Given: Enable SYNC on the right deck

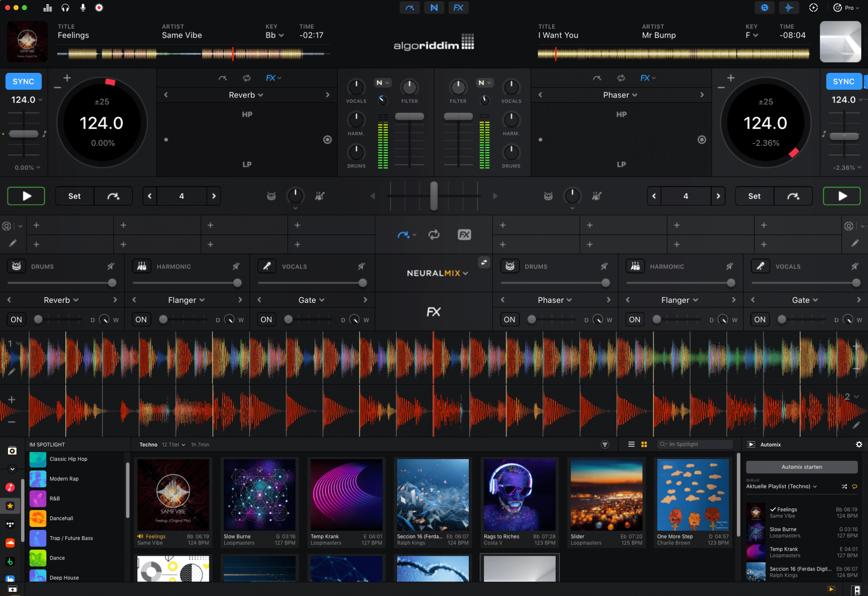Looking at the screenshot, I should 843,81.
